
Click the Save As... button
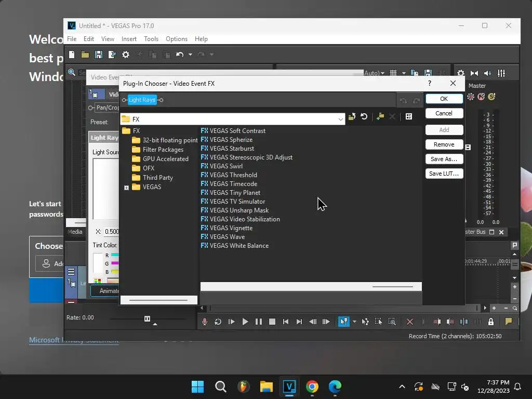pyautogui.click(x=444, y=159)
